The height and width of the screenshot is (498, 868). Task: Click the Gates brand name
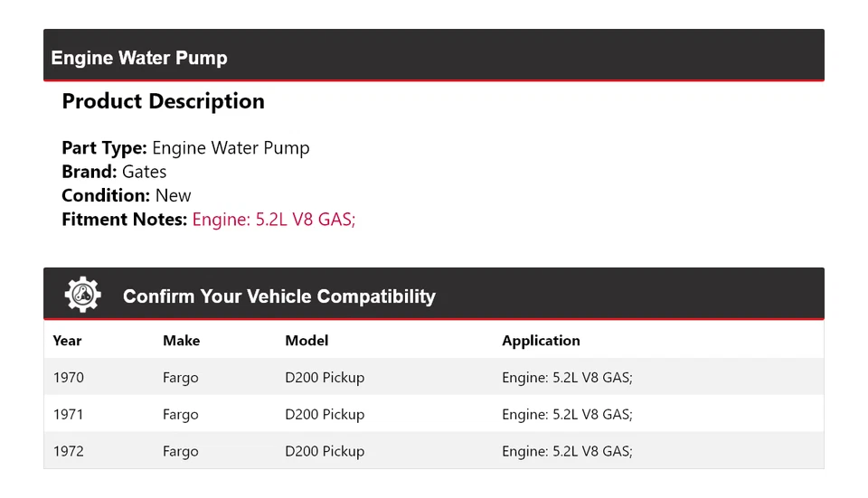tap(145, 172)
